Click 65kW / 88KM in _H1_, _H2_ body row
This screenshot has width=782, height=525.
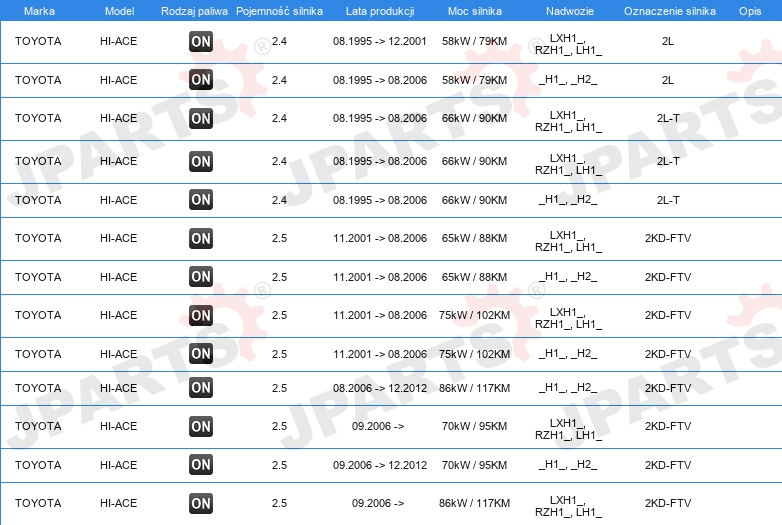pos(474,277)
